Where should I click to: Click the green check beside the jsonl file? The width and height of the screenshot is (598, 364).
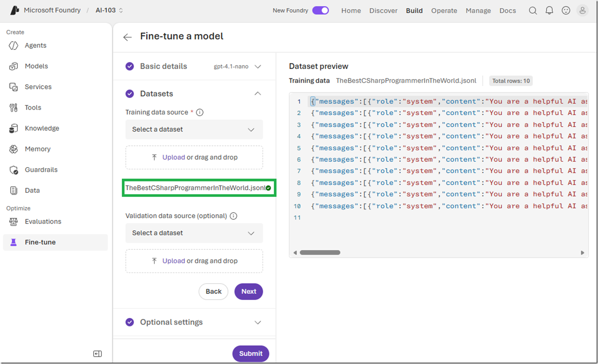click(268, 188)
